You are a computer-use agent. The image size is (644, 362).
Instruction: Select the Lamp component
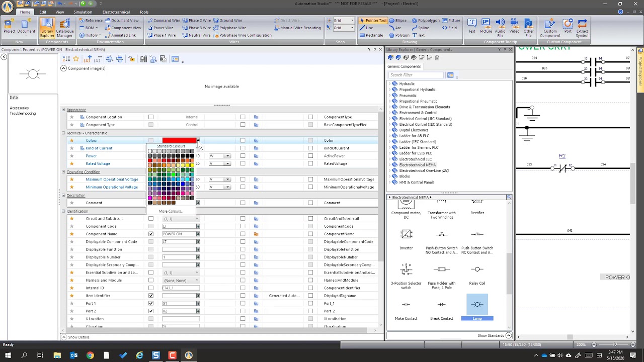(477, 307)
